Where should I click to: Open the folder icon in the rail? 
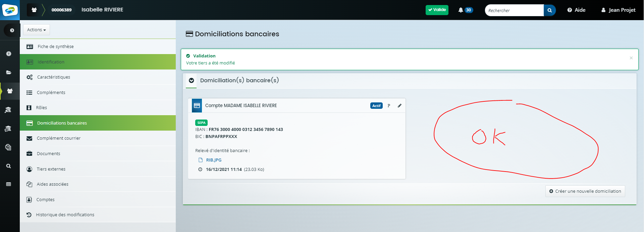coord(9,72)
